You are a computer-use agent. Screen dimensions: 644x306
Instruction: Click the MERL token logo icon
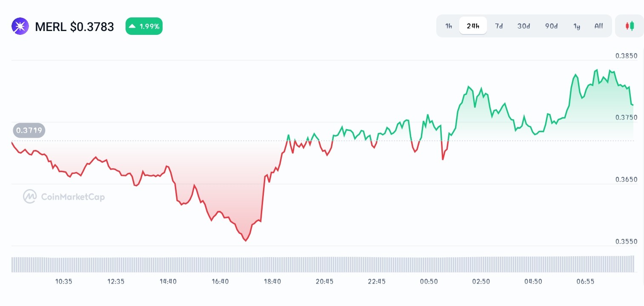coord(20,26)
